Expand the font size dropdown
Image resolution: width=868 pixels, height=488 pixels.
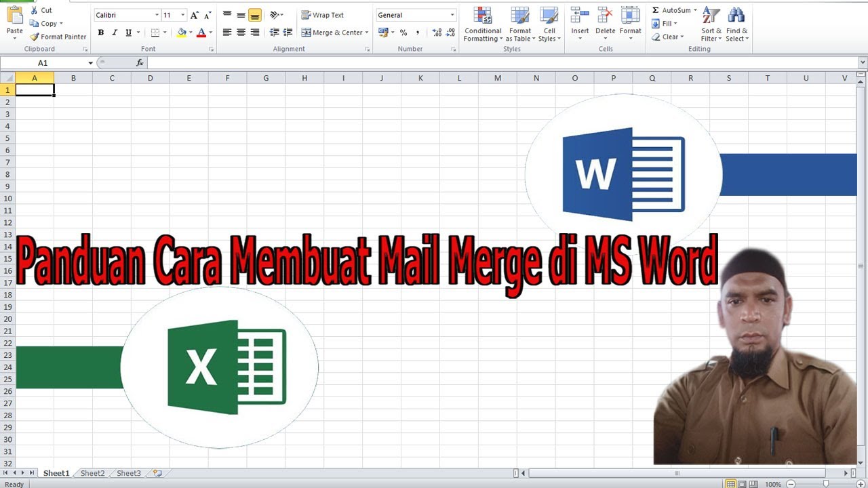[x=182, y=15]
